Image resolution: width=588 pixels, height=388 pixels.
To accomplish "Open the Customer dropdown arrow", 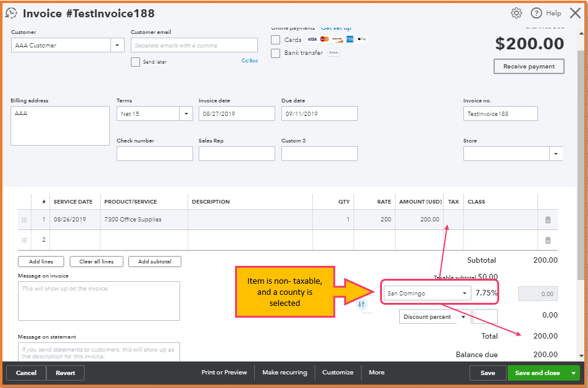I will tap(117, 46).
